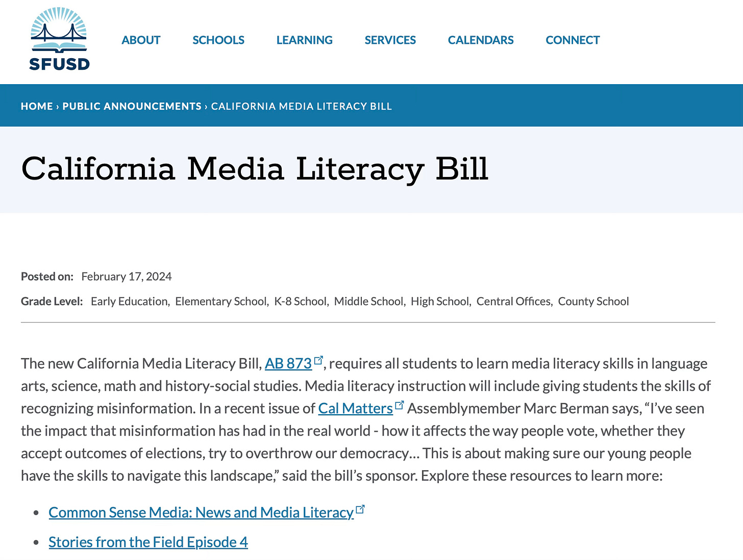
Task: Click Middle School grade level
Action: [369, 301]
